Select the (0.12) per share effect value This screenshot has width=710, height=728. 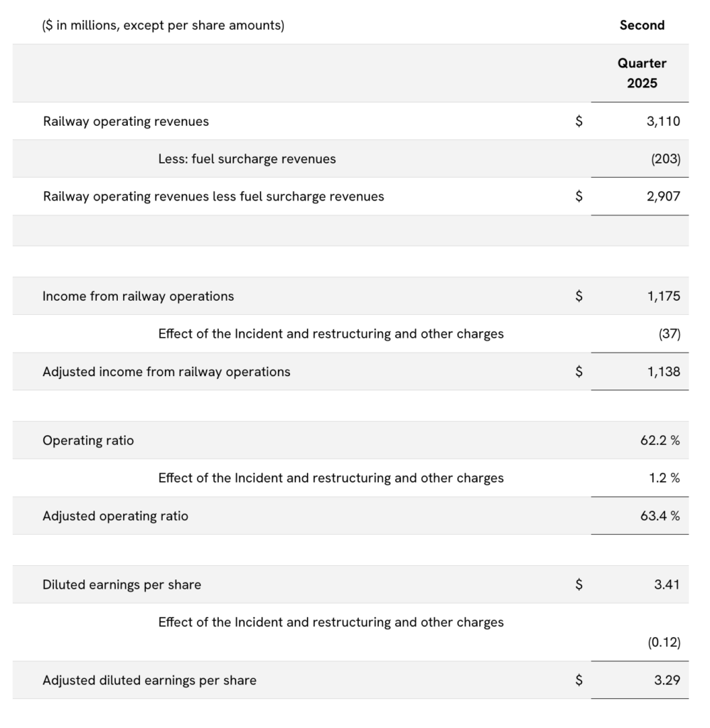point(664,643)
